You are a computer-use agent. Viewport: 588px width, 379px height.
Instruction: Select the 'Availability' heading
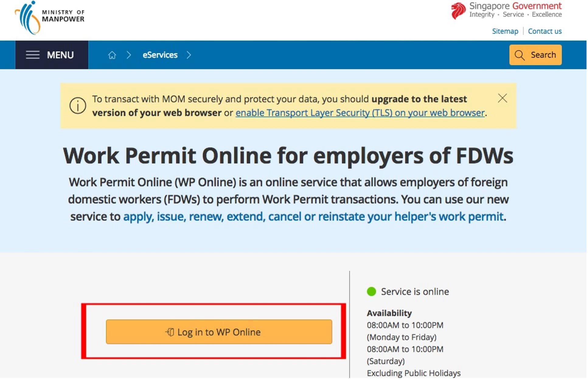[x=389, y=313]
